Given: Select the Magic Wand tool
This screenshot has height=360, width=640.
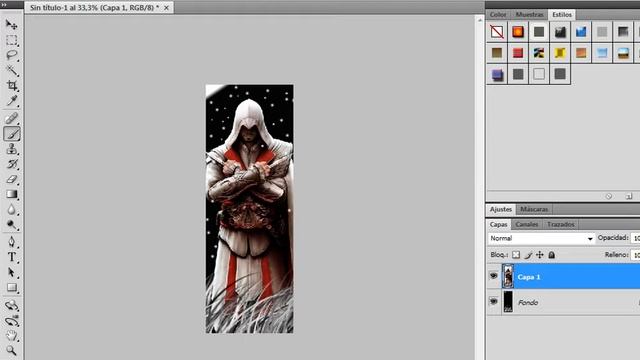Looking at the screenshot, I should tap(11, 70).
